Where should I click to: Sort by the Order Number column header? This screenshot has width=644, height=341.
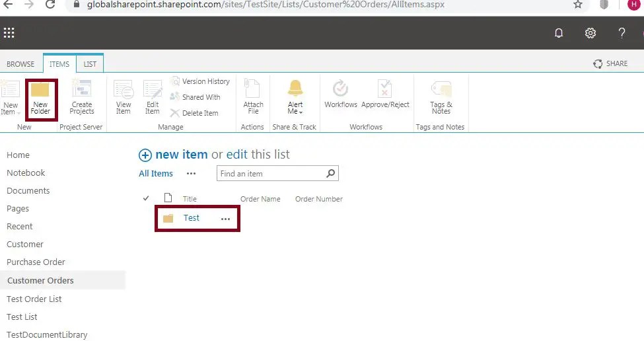[319, 199]
